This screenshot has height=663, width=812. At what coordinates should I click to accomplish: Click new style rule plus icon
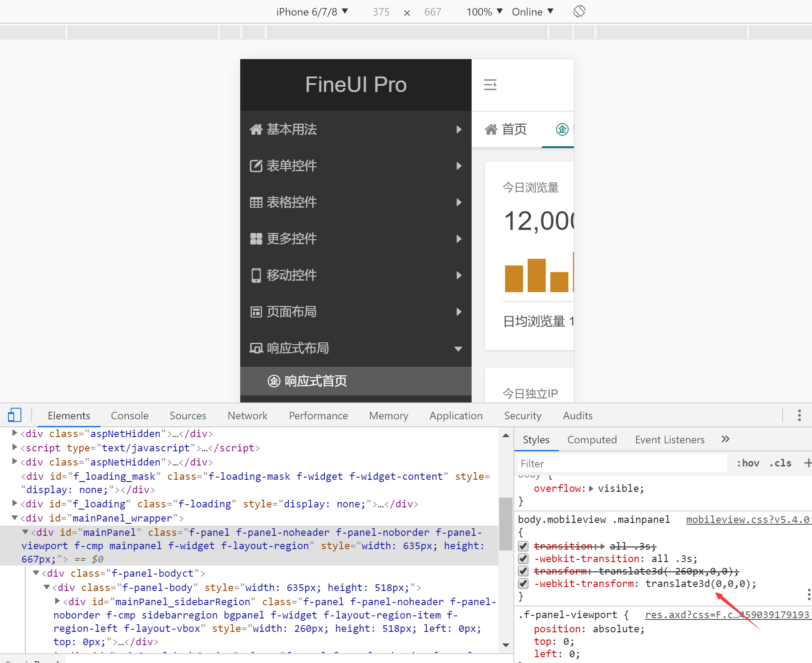click(808, 463)
